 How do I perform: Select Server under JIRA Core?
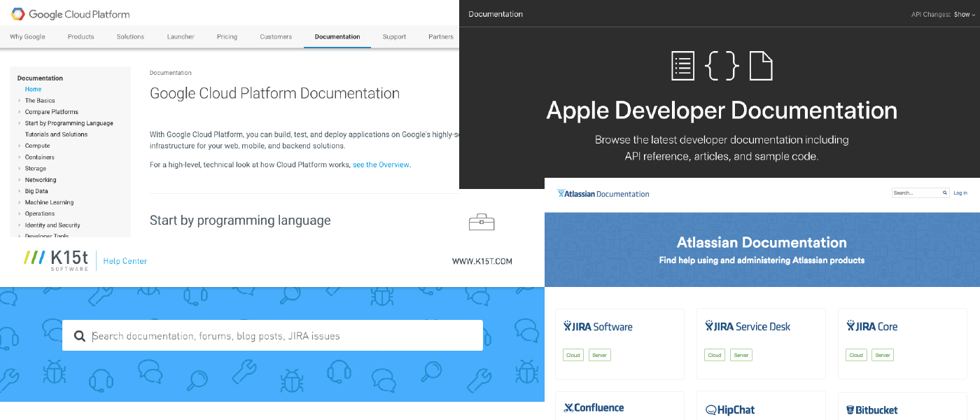883,355
